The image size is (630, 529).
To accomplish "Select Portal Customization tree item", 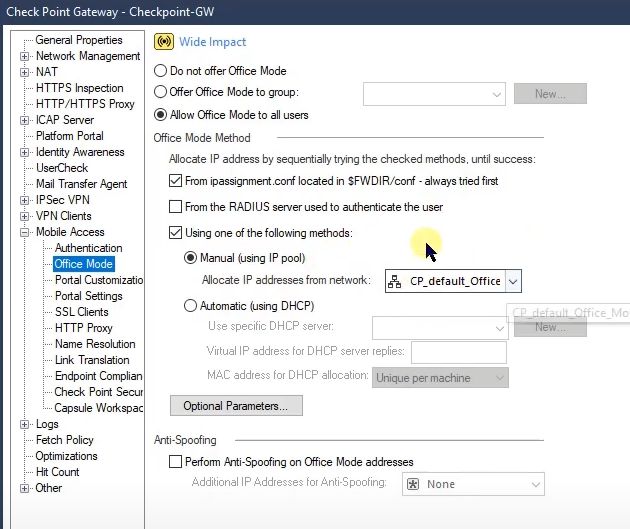I will tap(99, 280).
